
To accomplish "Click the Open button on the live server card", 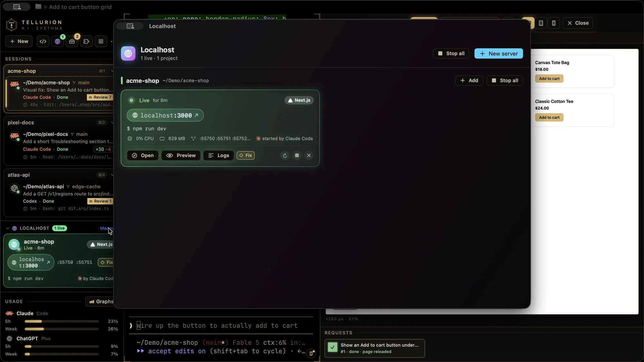I will (x=143, y=156).
